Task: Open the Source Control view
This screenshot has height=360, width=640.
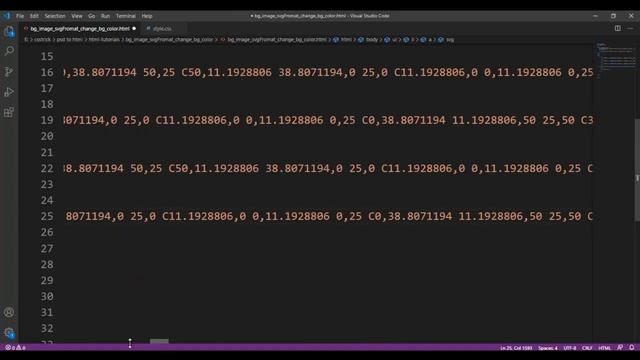Action: point(9,71)
